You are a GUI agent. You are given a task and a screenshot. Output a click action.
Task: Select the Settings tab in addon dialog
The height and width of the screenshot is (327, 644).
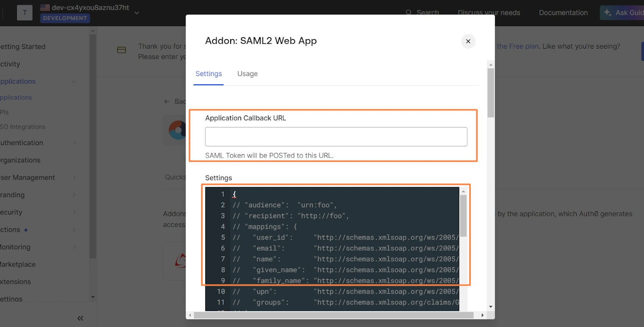click(x=208, y=74)
